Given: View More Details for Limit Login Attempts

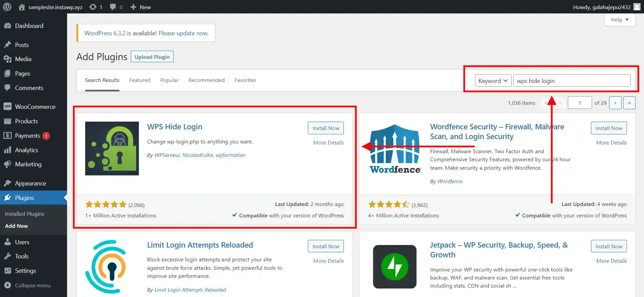Looking at the screenshot, I should pyautogui.click(x=329, y=261).
